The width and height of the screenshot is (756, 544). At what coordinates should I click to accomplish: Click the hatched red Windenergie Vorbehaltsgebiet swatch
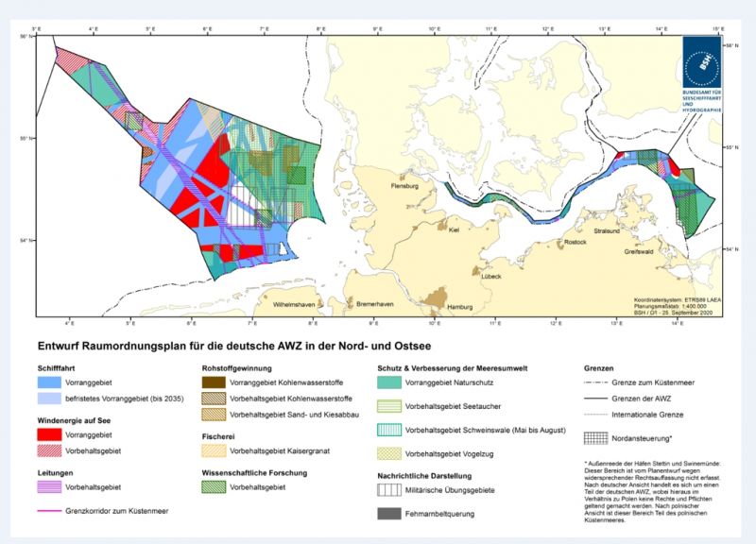coord(49,451)
